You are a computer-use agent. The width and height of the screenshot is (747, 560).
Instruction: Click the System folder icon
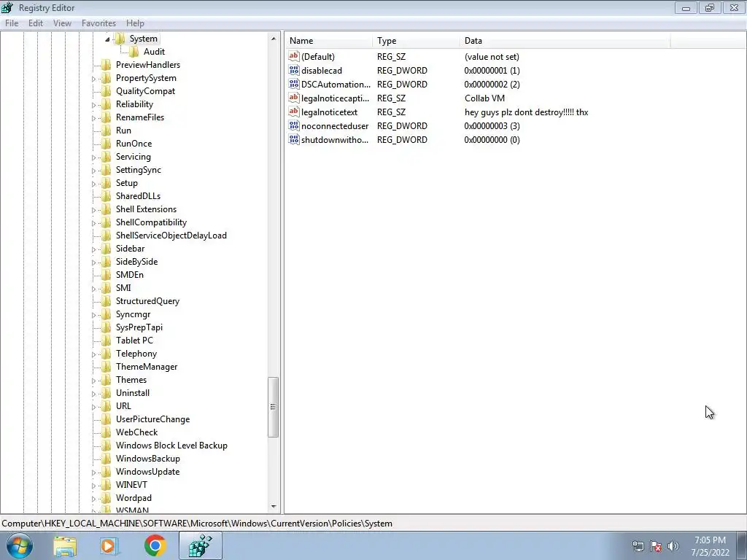[x=120, y=39]
